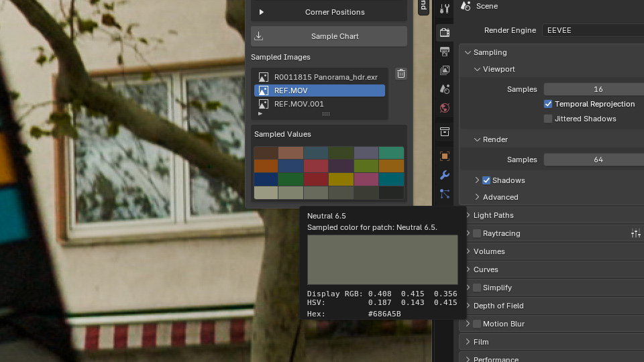Open the View Layer properties tab

(444, 70)
